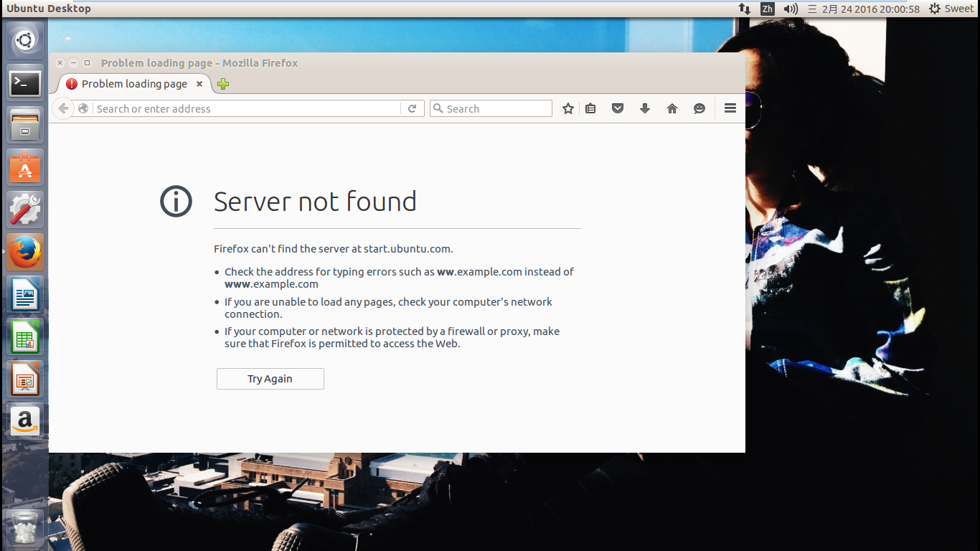Launch LibreOffice Calc from the dock

pos(25,337)
